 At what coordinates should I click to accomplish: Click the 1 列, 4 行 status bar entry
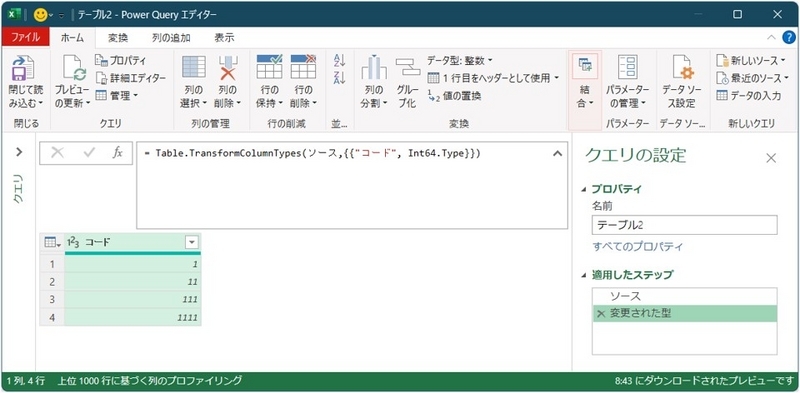26,381
